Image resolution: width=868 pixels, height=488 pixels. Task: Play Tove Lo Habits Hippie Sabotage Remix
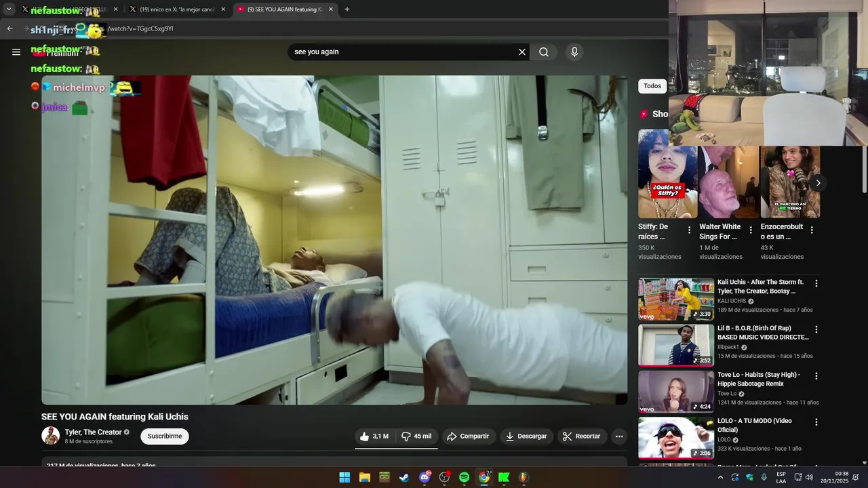click(676, 391)
